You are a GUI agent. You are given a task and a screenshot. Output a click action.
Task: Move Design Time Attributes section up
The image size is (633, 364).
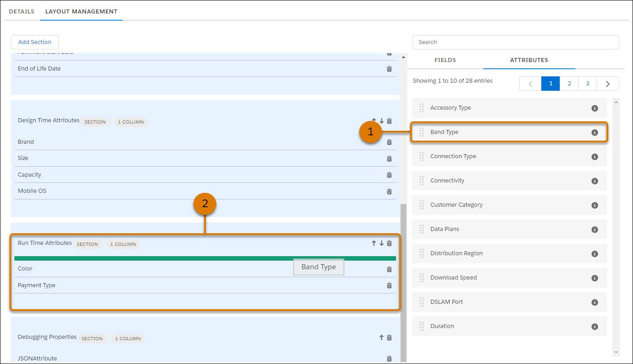374,121
